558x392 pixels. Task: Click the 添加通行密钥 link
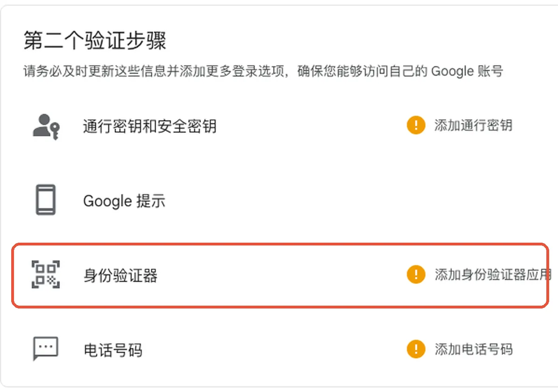tap(473, 126)
